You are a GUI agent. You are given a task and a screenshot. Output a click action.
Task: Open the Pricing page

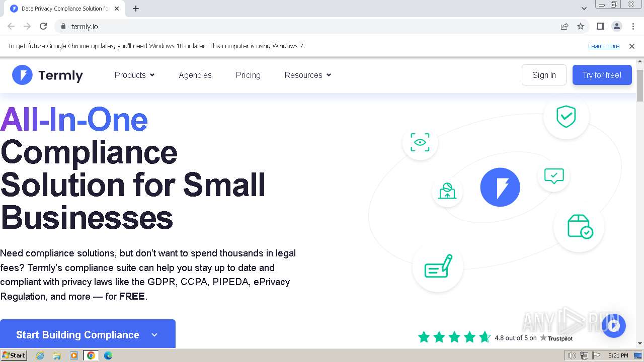click(248, 75)
